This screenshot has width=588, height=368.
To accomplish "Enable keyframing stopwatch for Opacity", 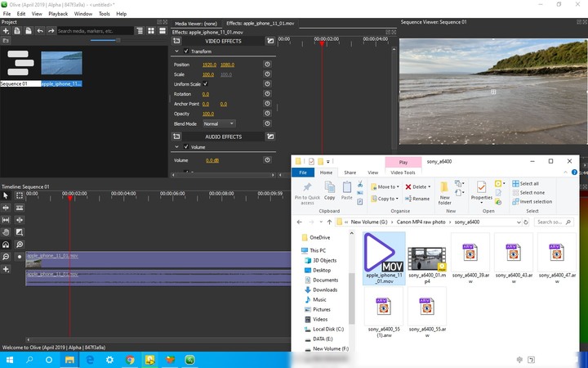I will [267, 114].
